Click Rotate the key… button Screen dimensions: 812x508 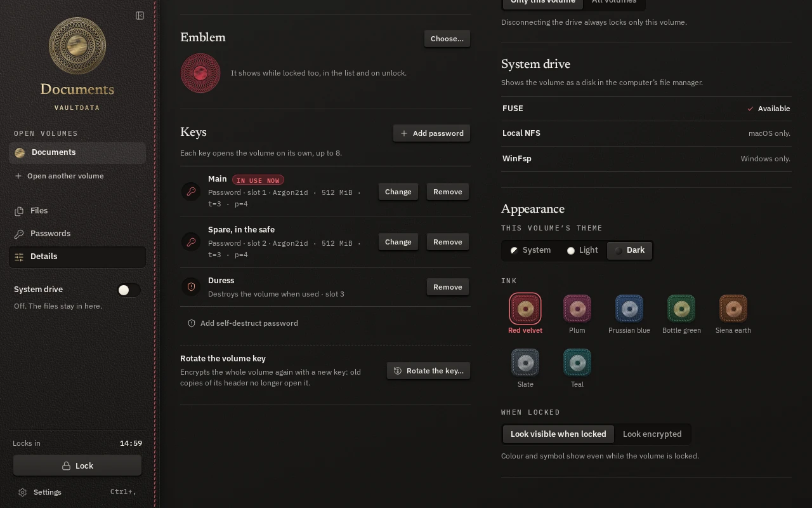[429, 371]
